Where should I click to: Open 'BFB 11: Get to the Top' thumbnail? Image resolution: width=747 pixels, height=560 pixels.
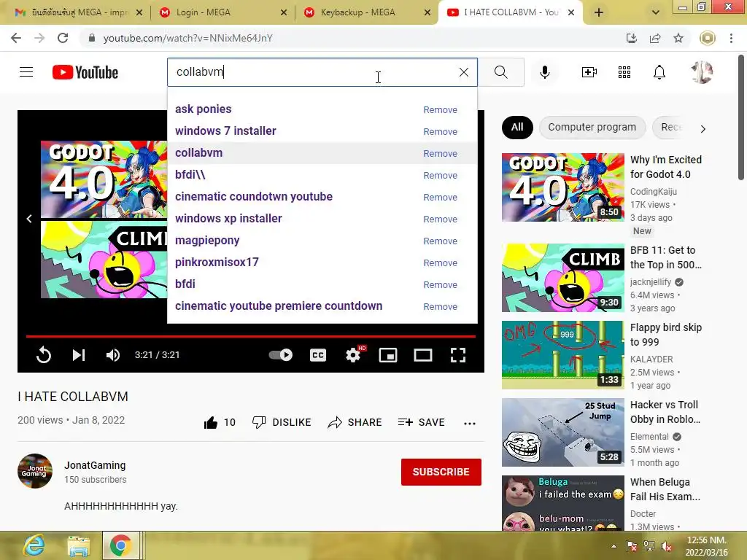(x=562, y=278)
